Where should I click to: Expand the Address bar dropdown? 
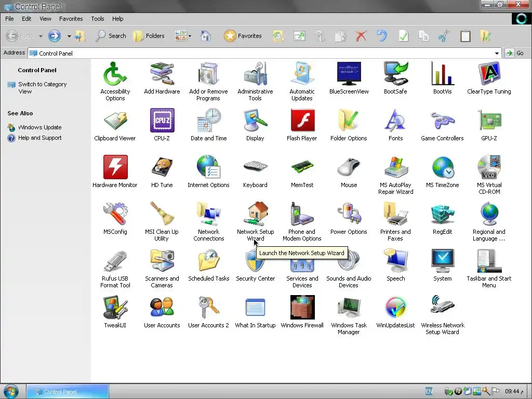(497, 54)
